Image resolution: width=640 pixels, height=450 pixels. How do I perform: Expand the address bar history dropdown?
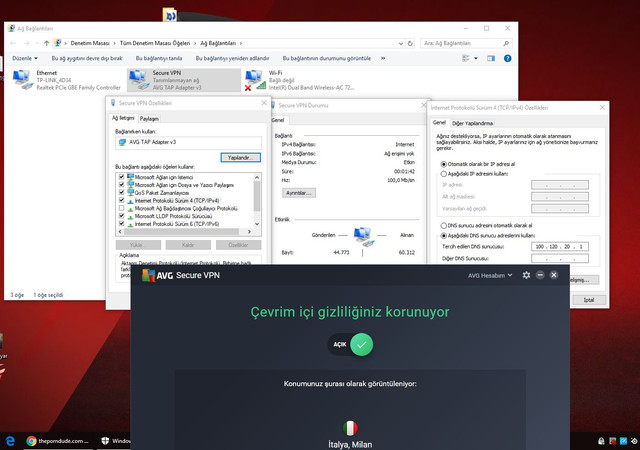point(401,43)
